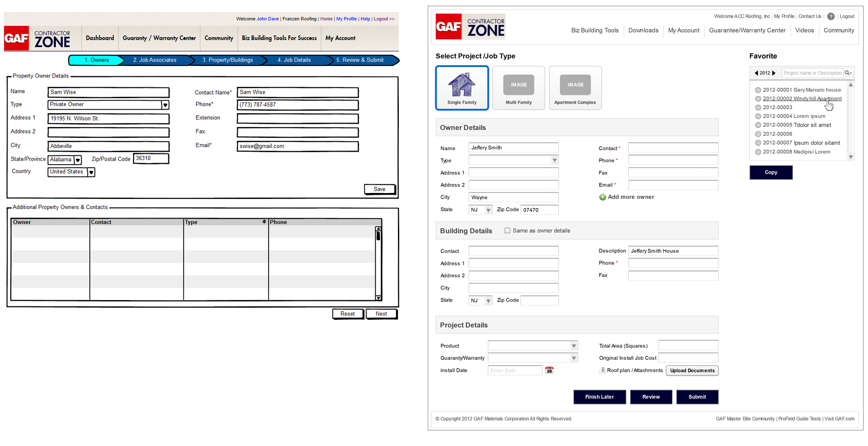This screenshot has width=868, height=446.
Task: Check the Same as owner details box
Action: click(x=507, y=231)
